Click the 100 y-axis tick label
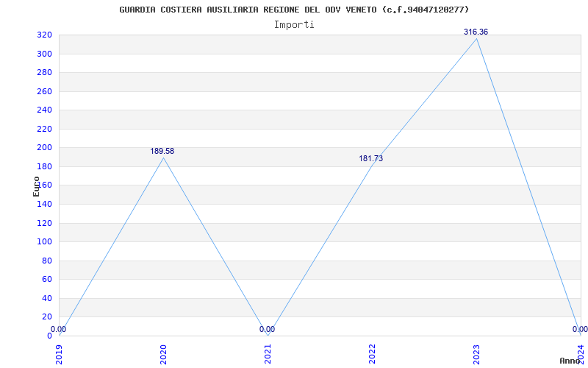The image size is (588, 368). pyautogui.click(x=44, y=242)
